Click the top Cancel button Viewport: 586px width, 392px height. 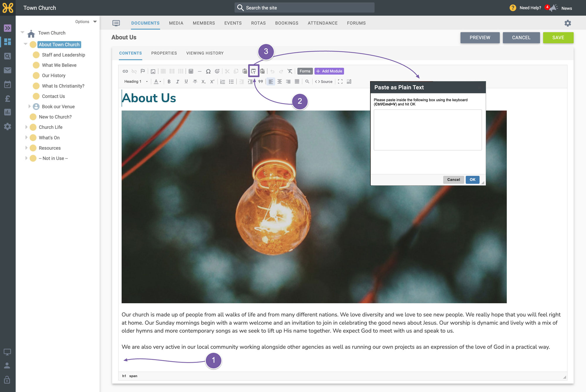pos(521,38)
